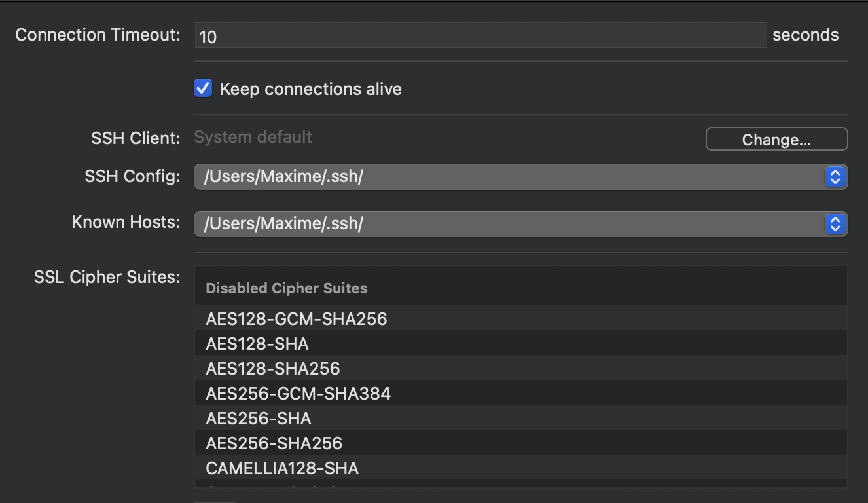Disable the Keep connections alive checkbox

(202, 88)
